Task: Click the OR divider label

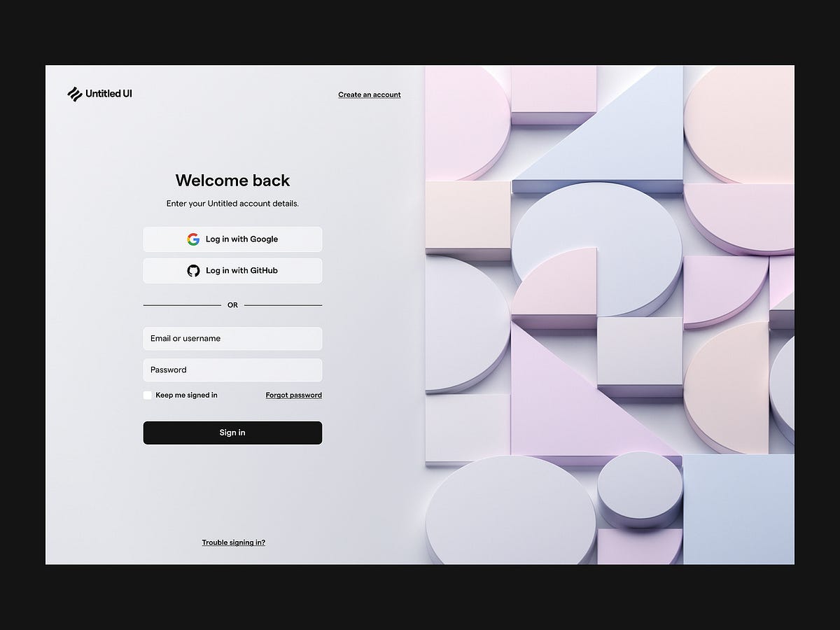Action: coord(232,304)
